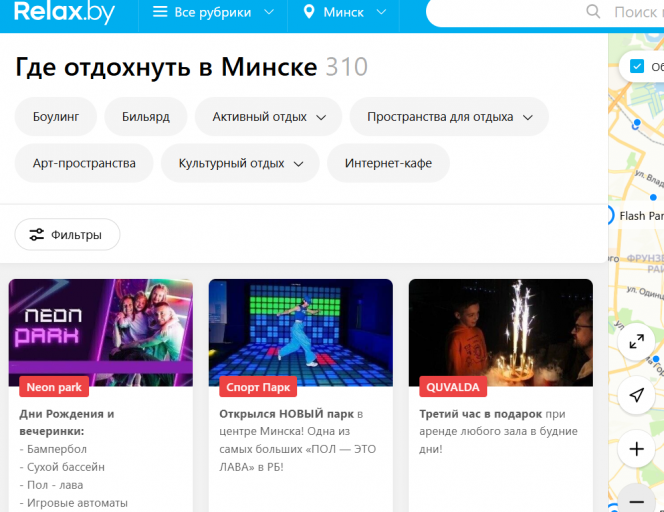Click the Дни Рождения и вечеринки heading
664x512 pixels.
[67, 423]
